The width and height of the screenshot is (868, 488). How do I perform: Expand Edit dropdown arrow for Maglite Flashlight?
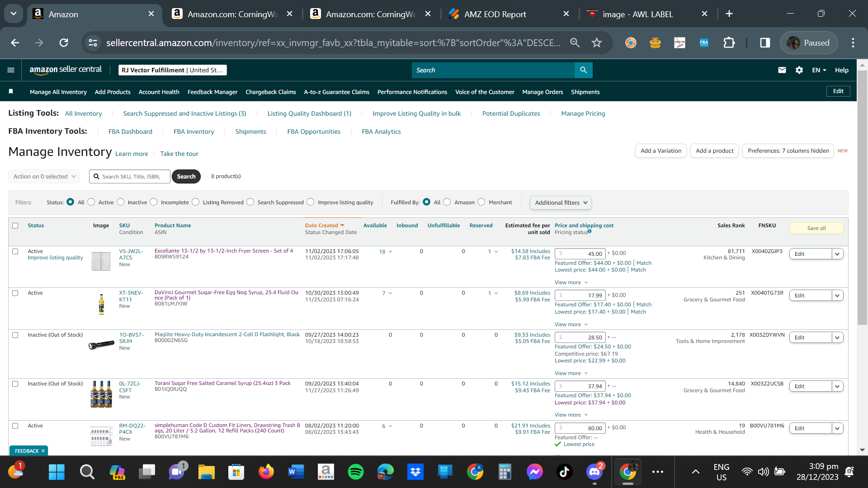(x=837, y=338)
